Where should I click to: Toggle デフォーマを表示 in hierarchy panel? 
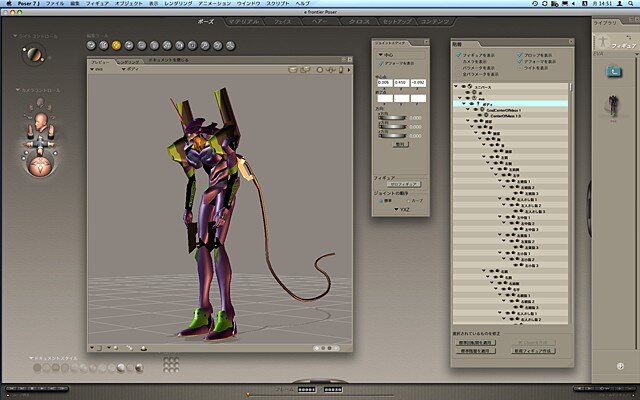[x=520, y=61]
